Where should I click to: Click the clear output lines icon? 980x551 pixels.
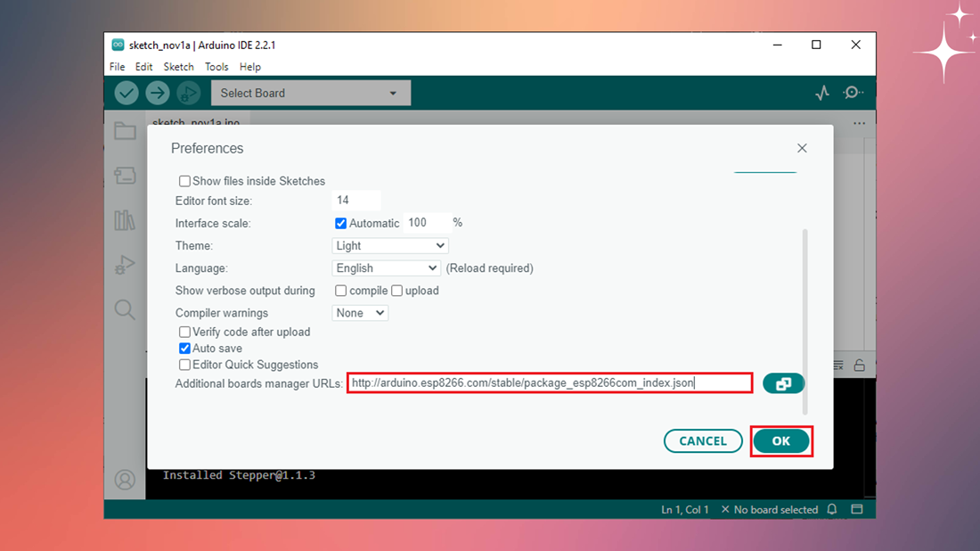coord(838,366)
